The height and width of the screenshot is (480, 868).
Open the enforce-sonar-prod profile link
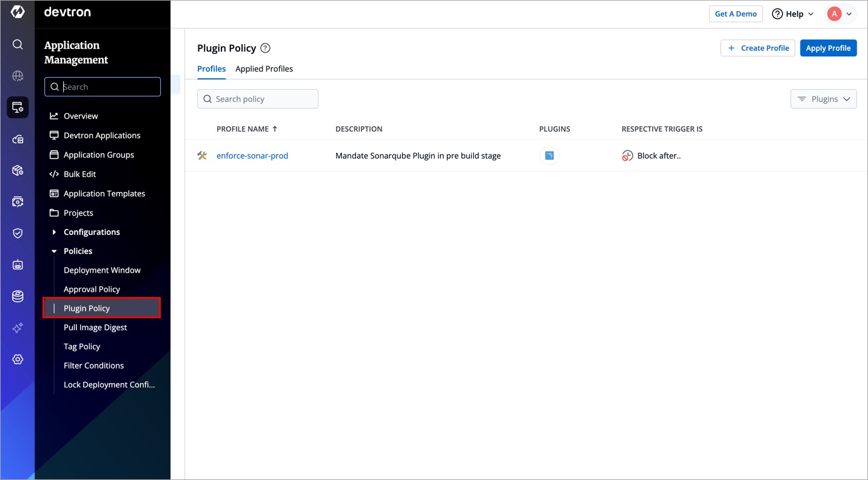coord(252,156)
